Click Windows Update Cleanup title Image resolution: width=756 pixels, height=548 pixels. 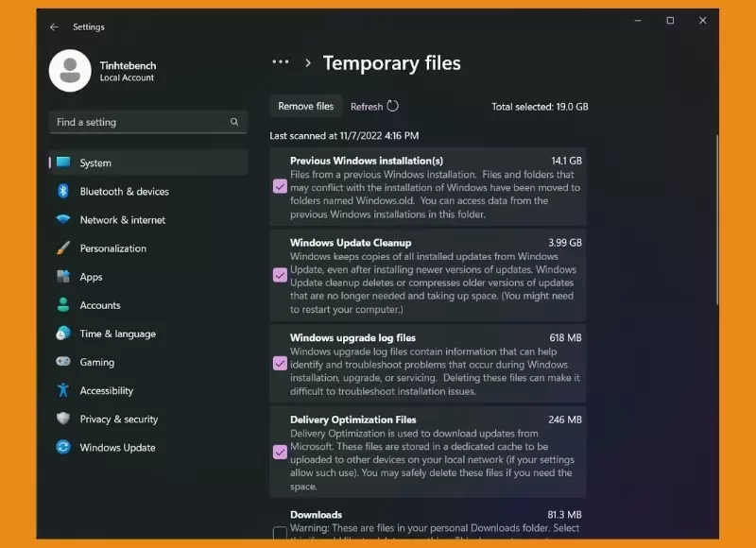pyautogui.click(x=351, y=243)
